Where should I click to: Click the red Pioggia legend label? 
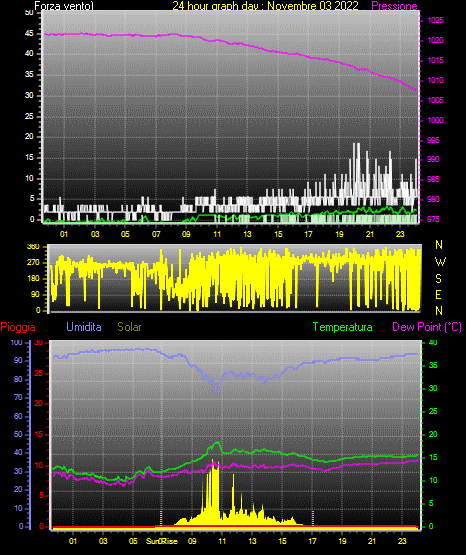pos(18,327)
